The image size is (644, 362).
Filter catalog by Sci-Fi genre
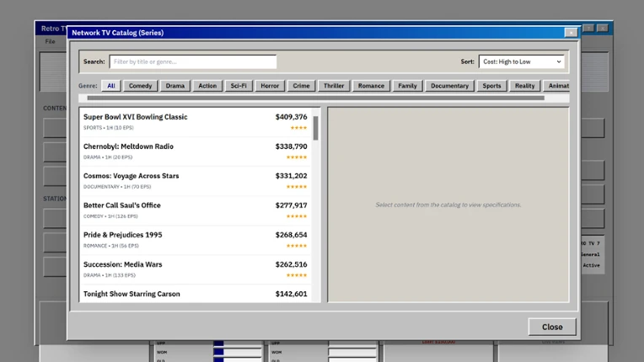239,86
